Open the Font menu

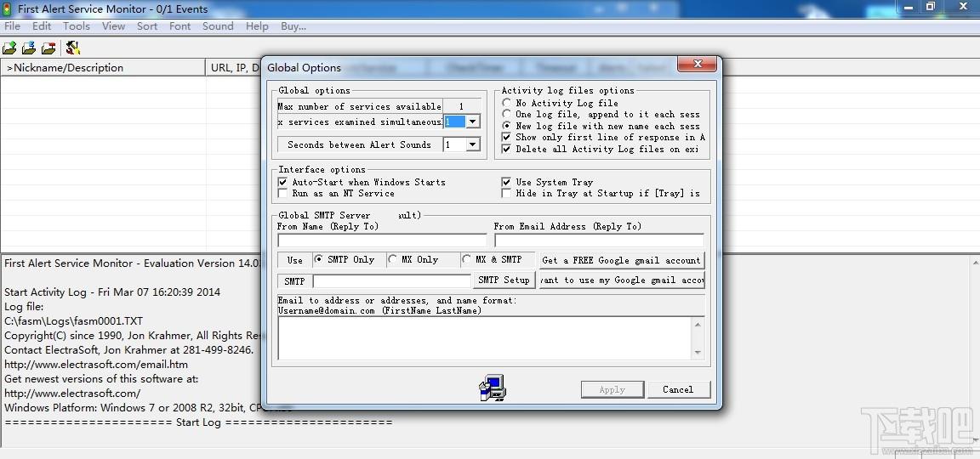pos(180,26)
